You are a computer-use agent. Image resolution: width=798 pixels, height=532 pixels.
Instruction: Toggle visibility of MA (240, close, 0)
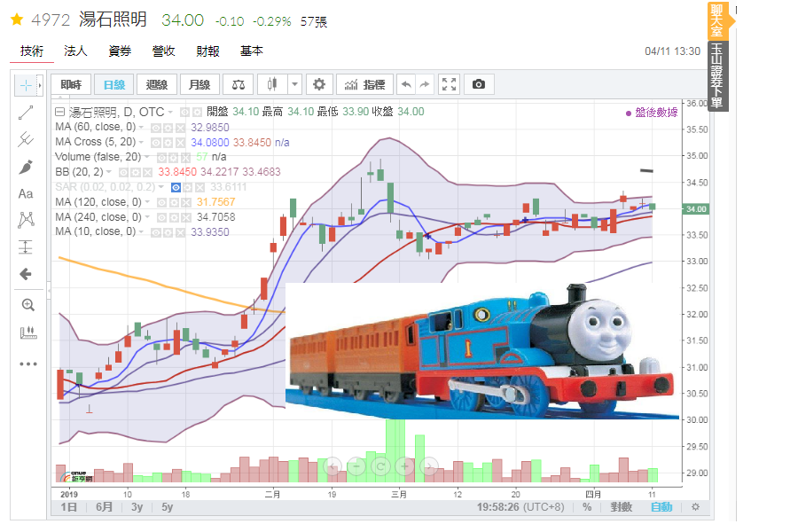[162, 218]
